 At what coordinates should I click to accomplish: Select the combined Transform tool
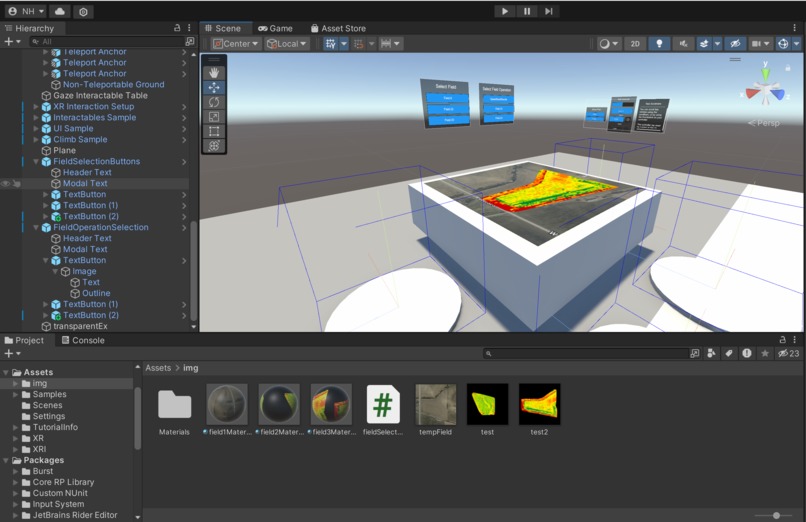point(214,146)
